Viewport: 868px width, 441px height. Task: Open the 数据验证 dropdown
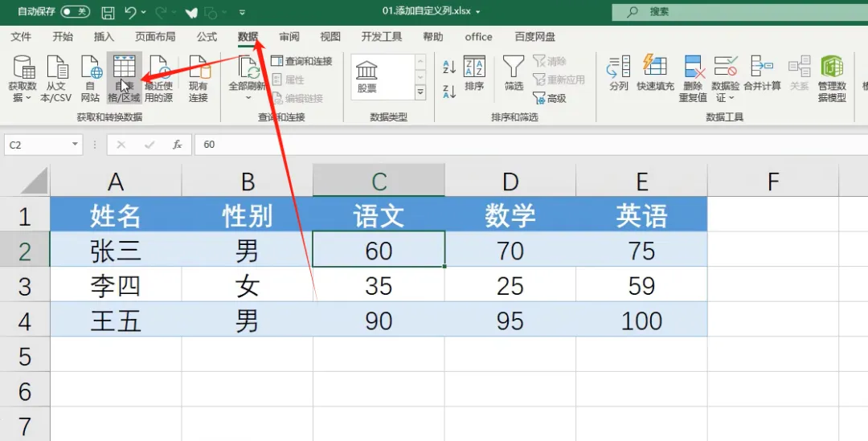(725, 79)
